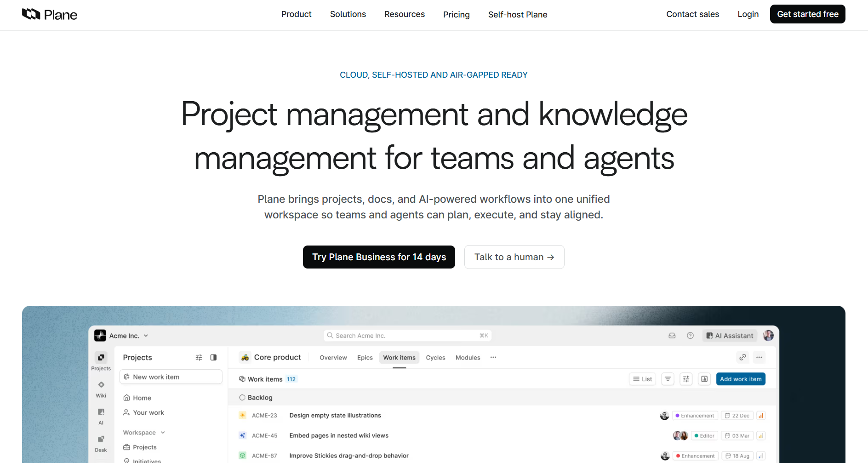Click the Backlog dashed circle state icon
This screenshot has width=868, height=463.
[x=242, y=397]
